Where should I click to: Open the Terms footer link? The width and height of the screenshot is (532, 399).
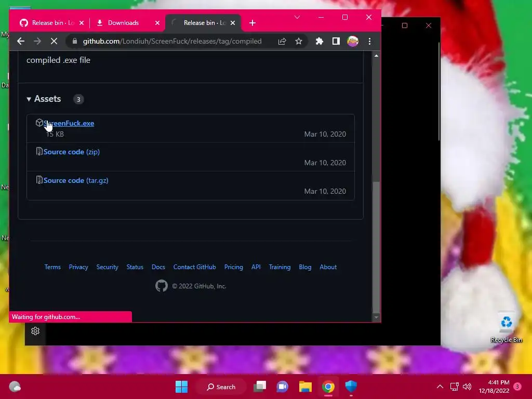pos(52,267)
